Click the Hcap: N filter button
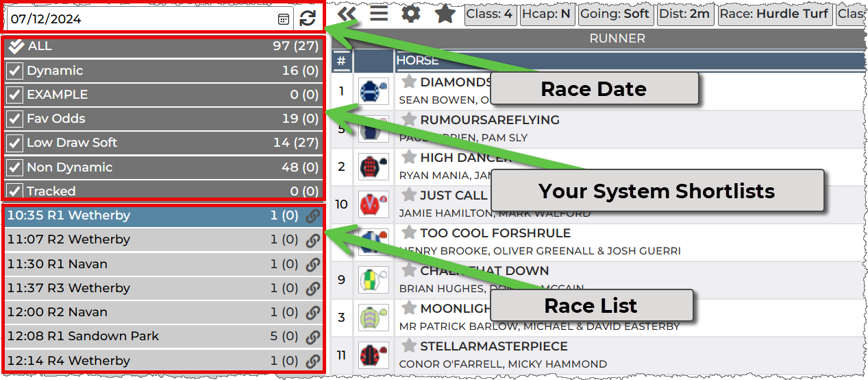 (546, 14)
